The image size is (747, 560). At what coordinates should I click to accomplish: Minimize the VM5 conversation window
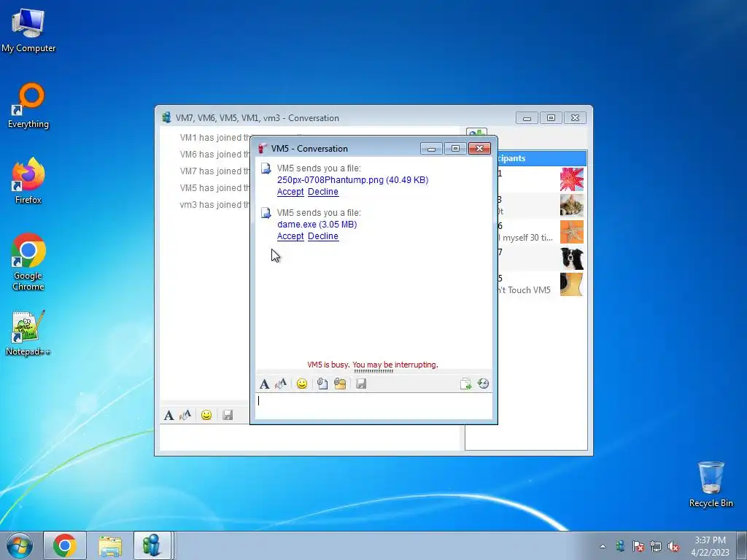pyautogui.click(x=431, y=149)
